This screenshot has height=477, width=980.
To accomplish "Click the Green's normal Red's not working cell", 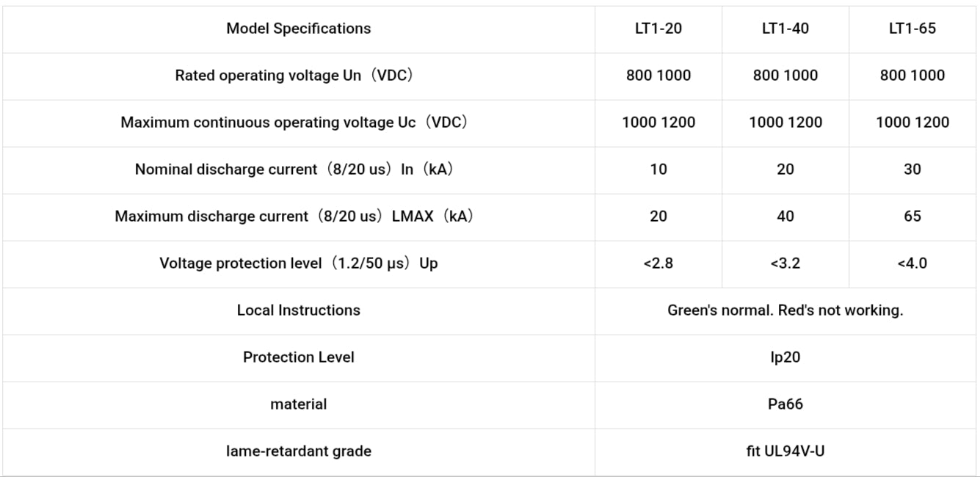I will coord(785,310).
